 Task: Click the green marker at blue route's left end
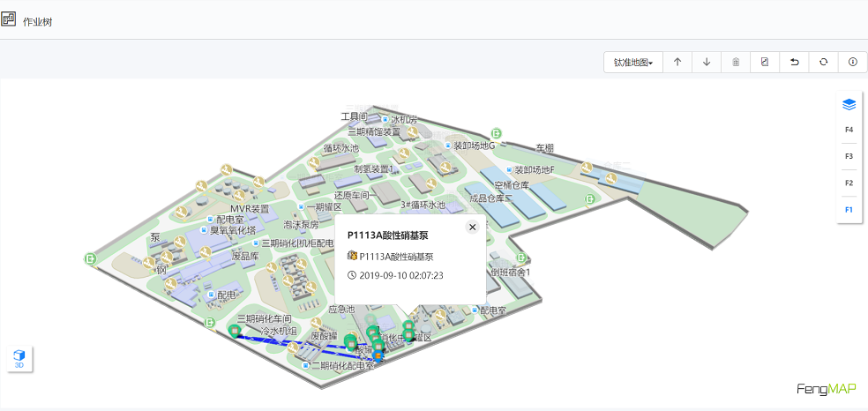tap(234, 331)
